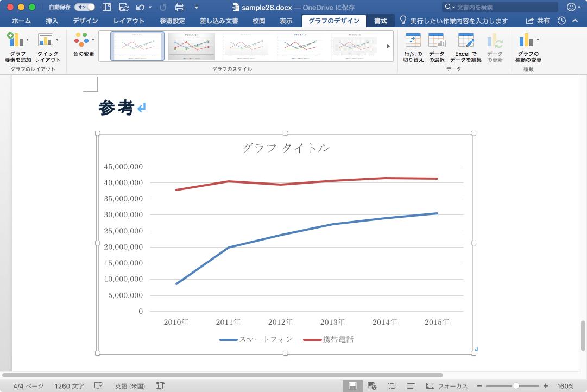
Task: Open グラフの種類の変更 menu
Action: [x=528, y=47]
